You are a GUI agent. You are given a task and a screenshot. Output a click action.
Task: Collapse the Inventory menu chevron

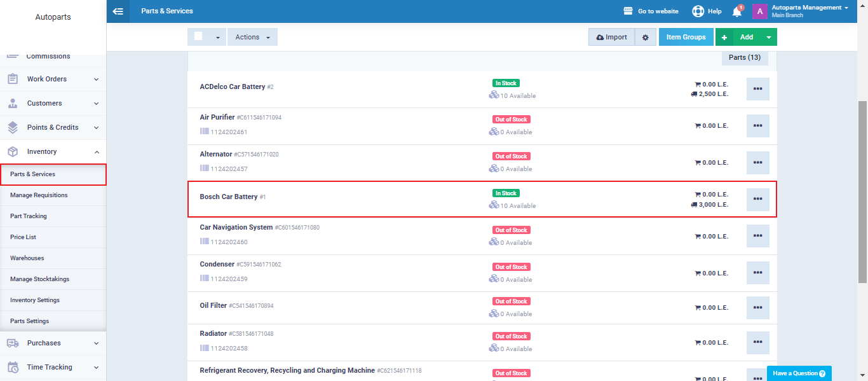click(96, 152)
